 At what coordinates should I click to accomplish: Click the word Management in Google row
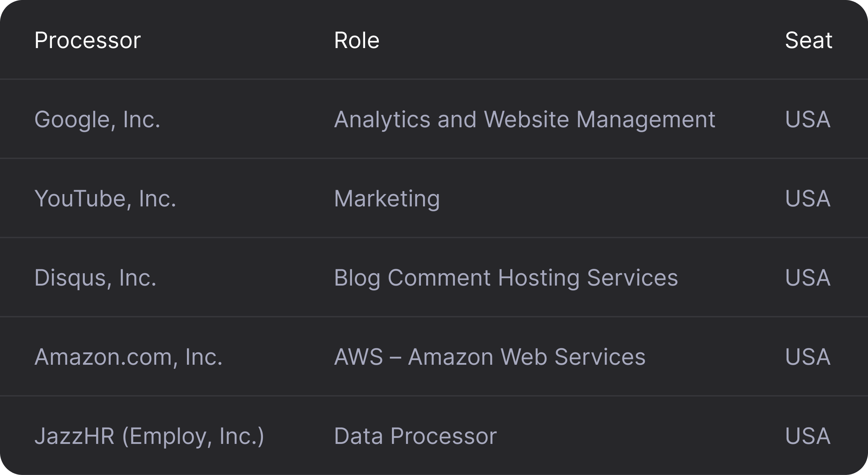(x=646, y=120)
